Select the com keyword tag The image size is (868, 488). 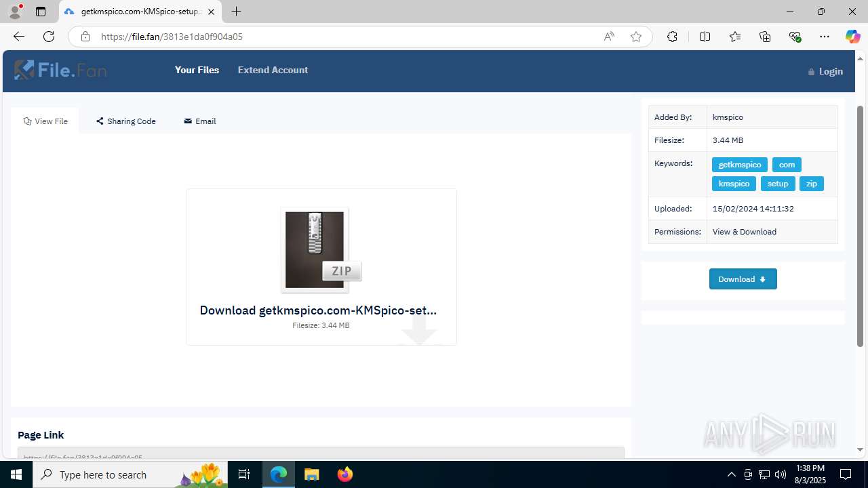point(787,165)
